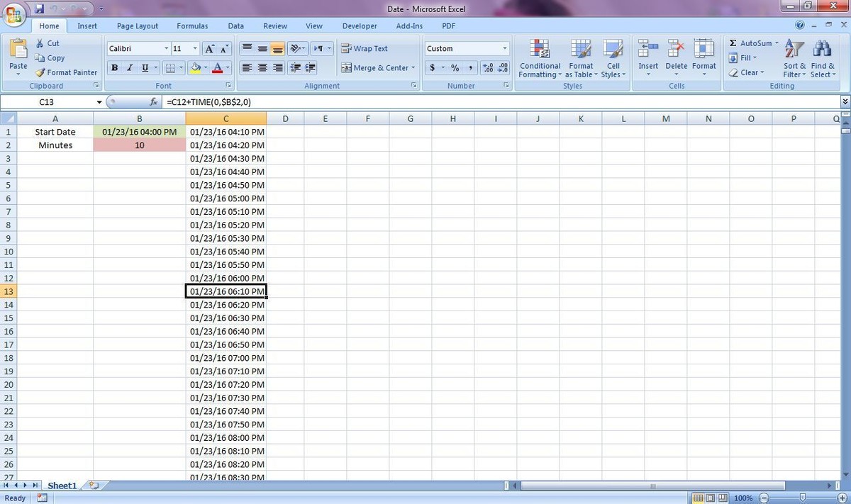This screenshot has height=504, width=851.
Task: Click the Format as Table icon
Action: (580, 49)
